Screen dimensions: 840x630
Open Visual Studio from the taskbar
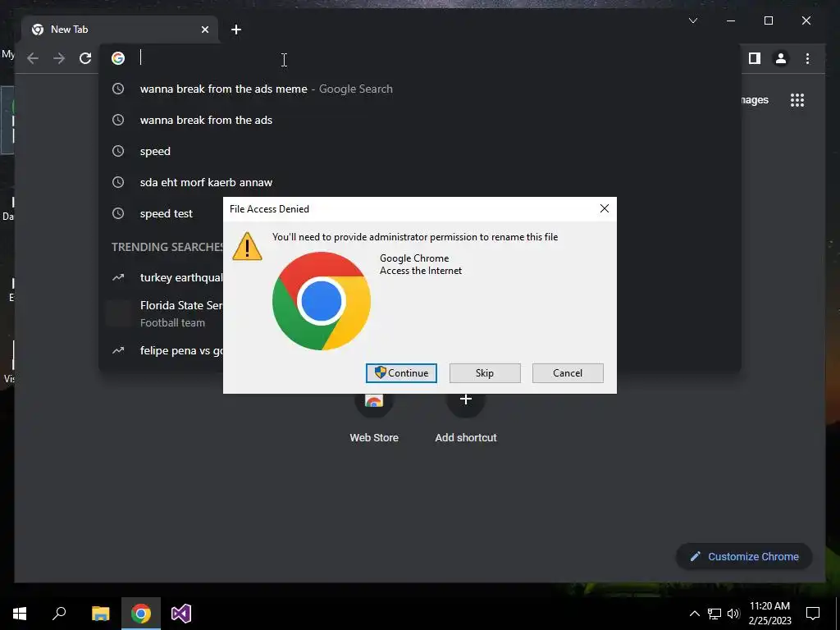pyautogui.click(x=181, y=614)
